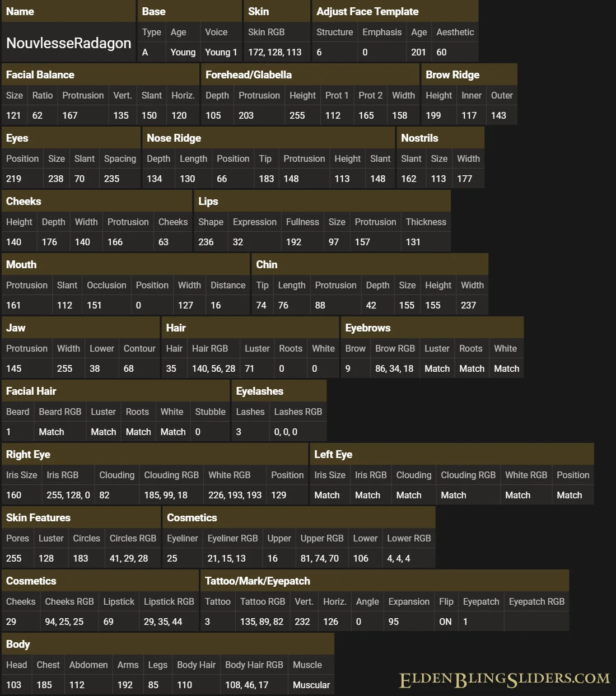
Task: Click the Muscle value Muscular
Action: click(311, 685)
